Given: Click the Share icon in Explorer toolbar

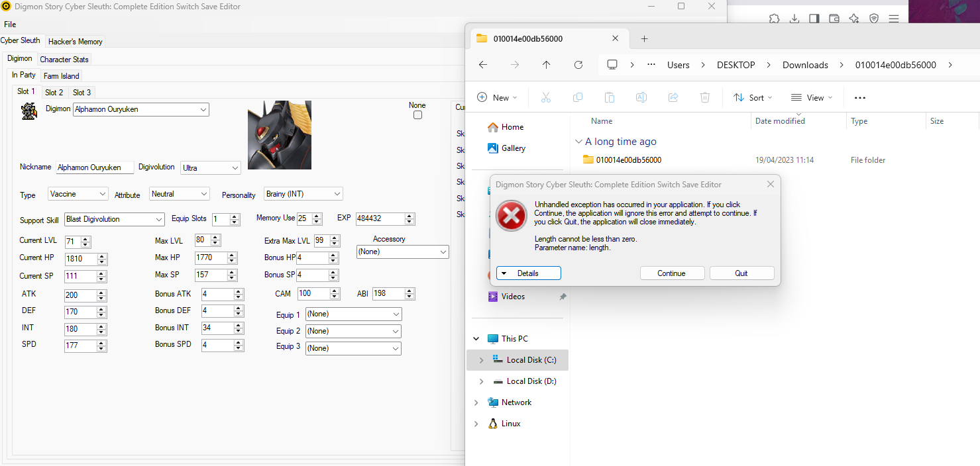Looking at the screenshot, I should (673, 97).
